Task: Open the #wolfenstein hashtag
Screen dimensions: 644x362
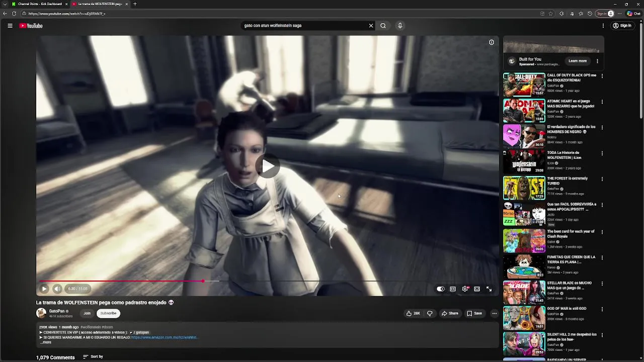Action: coord(91,327)
